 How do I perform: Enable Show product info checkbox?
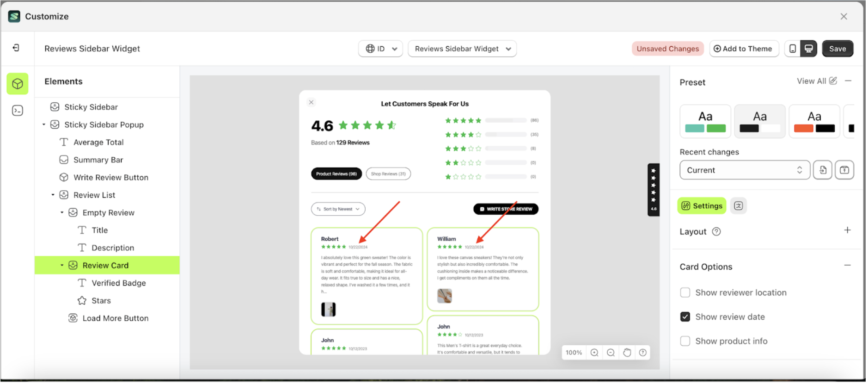pyautogui.click(x=685, y=341)
